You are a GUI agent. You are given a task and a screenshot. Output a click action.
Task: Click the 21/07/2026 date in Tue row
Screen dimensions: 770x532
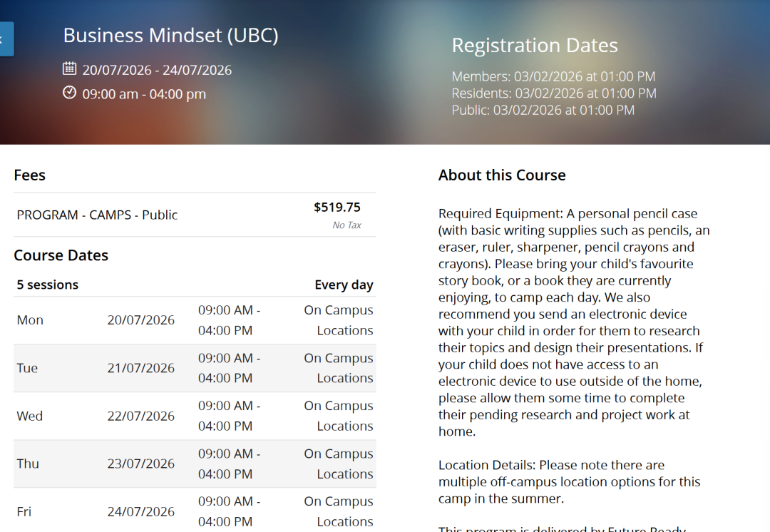pyautogui.click(x=141, y=368)
